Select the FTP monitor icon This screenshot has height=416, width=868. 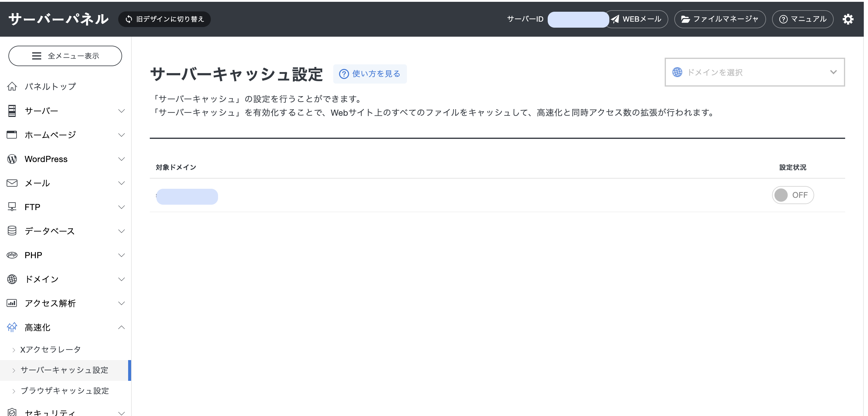click(12, 206)
